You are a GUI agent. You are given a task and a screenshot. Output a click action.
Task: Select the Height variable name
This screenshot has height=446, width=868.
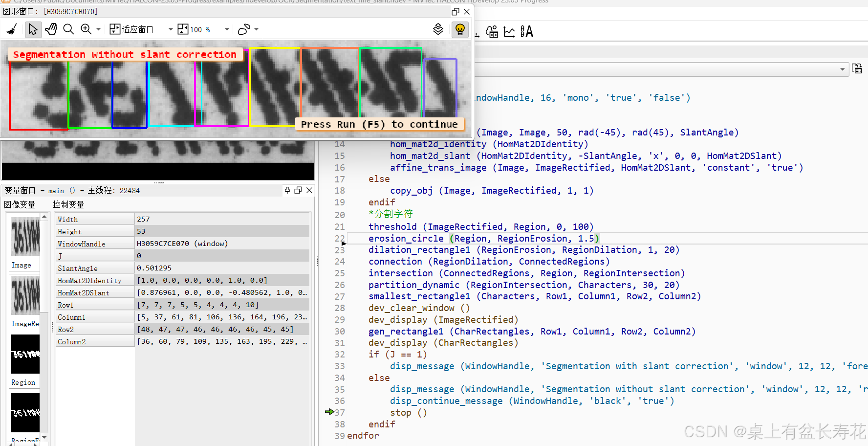pyautogui.click(x=69, y=232)
